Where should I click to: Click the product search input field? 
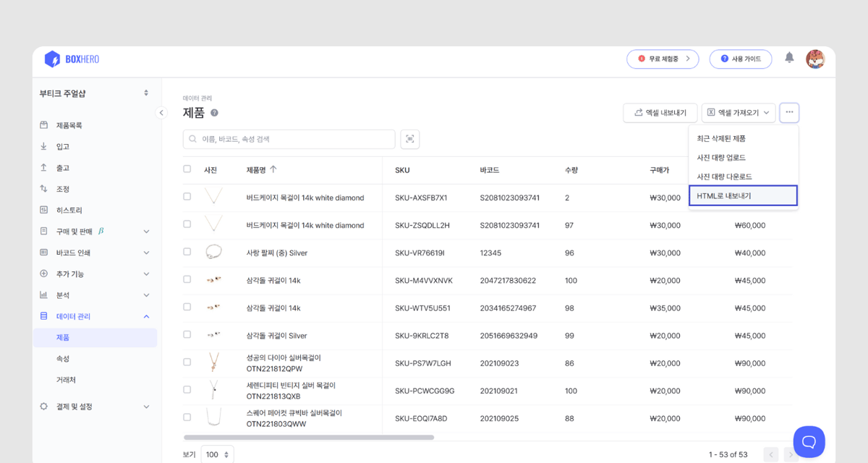pyautogui.click(x=289, y=139)
